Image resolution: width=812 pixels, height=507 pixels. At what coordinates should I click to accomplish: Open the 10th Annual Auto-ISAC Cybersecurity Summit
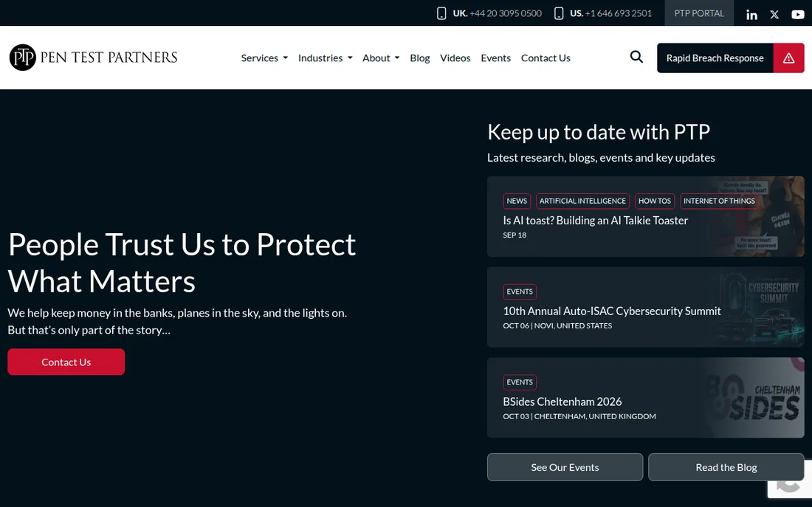(612, 311)
